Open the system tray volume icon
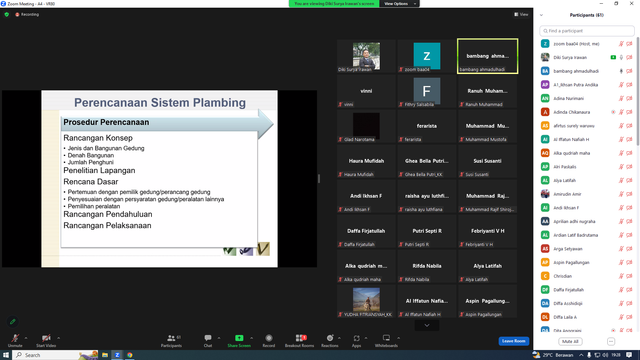The image size is (640, 360). click(605, 355)
